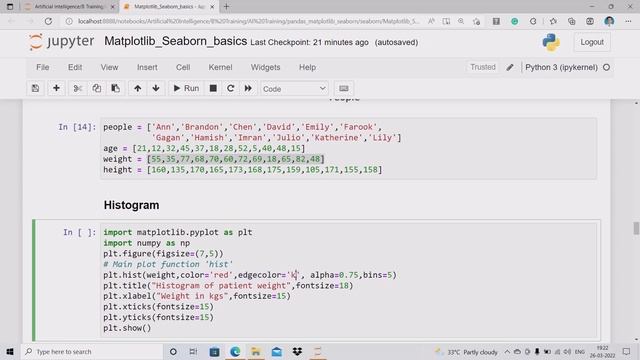The width and height of the screenshot is (640, 360).
Task: Click the Python 3 (ipykernel) kernel name
Action: pyautogui.click(x=561, y=67)
